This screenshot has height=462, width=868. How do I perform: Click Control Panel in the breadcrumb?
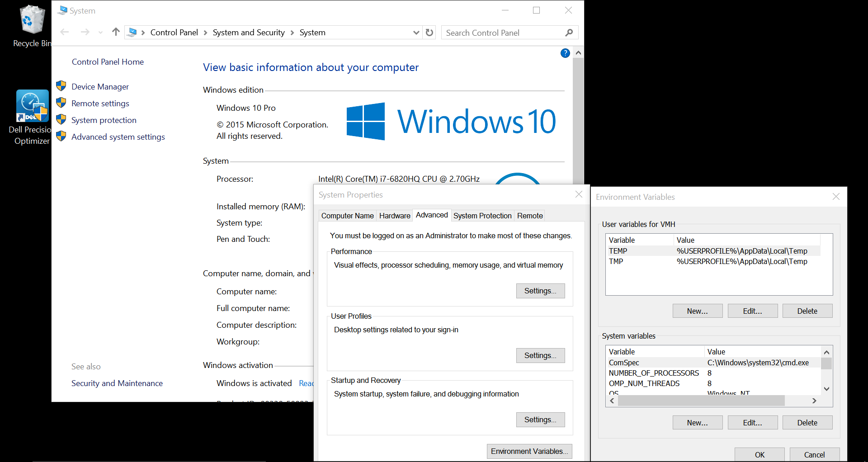coord(174,33)
